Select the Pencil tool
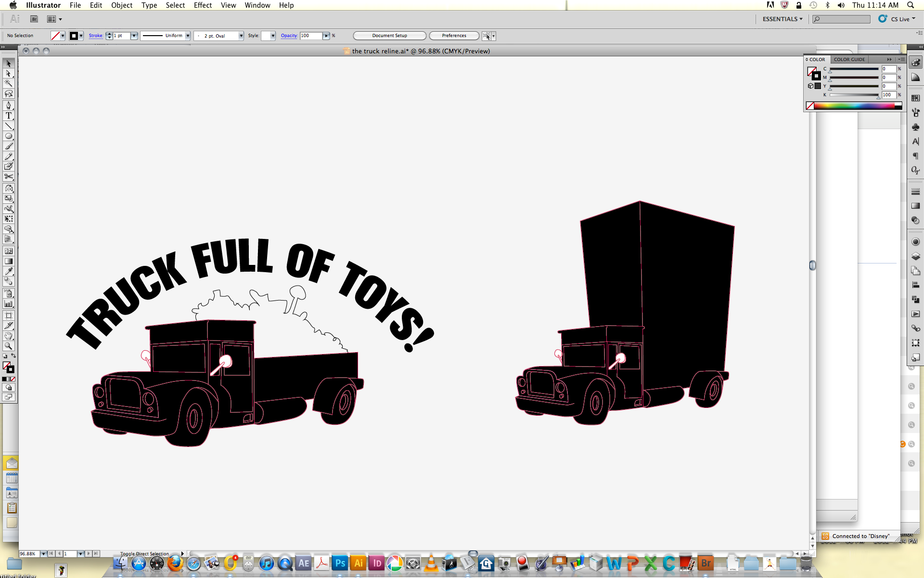This screenshot has width=924, height=578. tap(9, 157)
